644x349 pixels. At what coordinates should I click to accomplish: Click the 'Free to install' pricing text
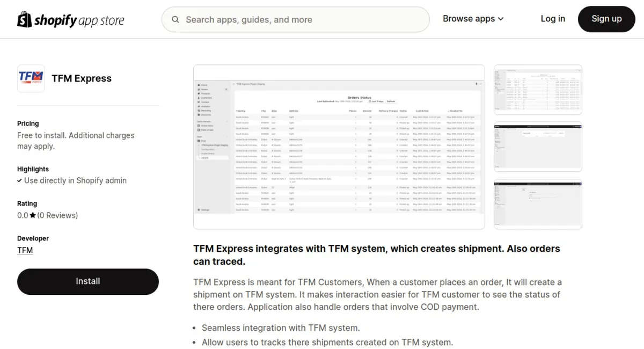click(x=76, y=141)
